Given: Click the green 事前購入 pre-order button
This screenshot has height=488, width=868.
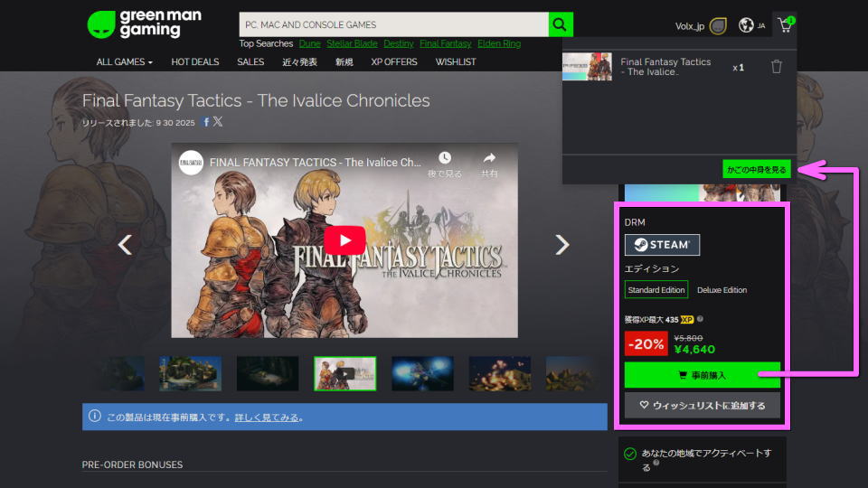Looking at the screenshot, I should [702, 375].
